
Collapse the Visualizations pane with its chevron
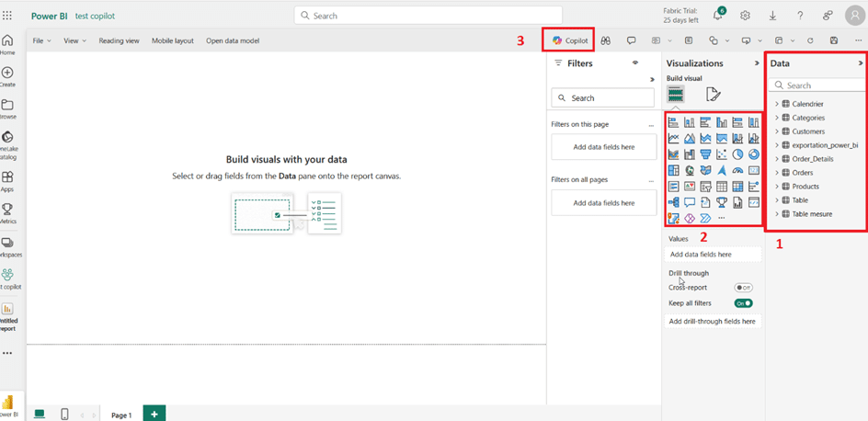pos(757,63)
